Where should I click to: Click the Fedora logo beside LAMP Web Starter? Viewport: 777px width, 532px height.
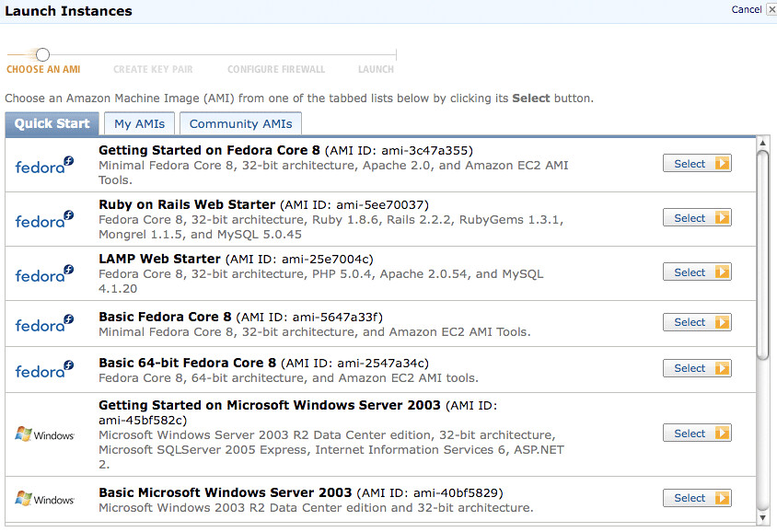click(x=44, y=273)
